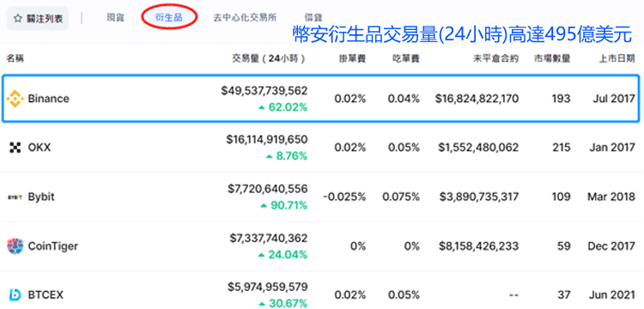Click Binance market count 193
This screenshot has width=644, height=309.
coord(561,99)
